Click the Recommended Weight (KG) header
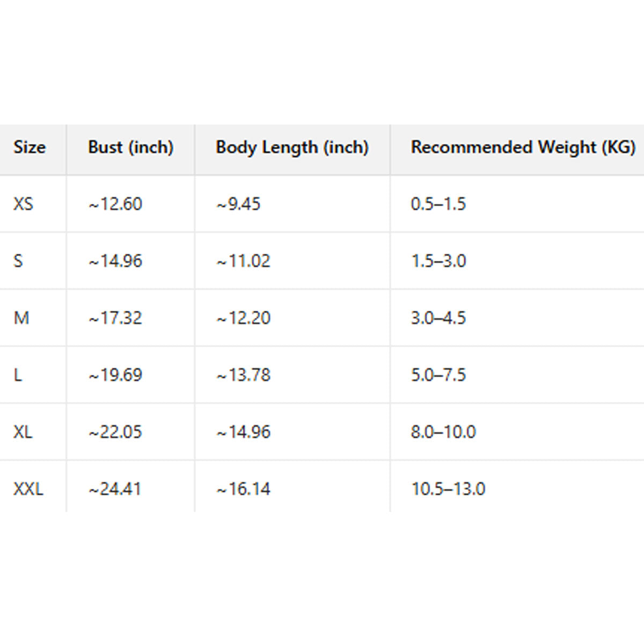This screenshot has width=644, height=644. point(523,147)
